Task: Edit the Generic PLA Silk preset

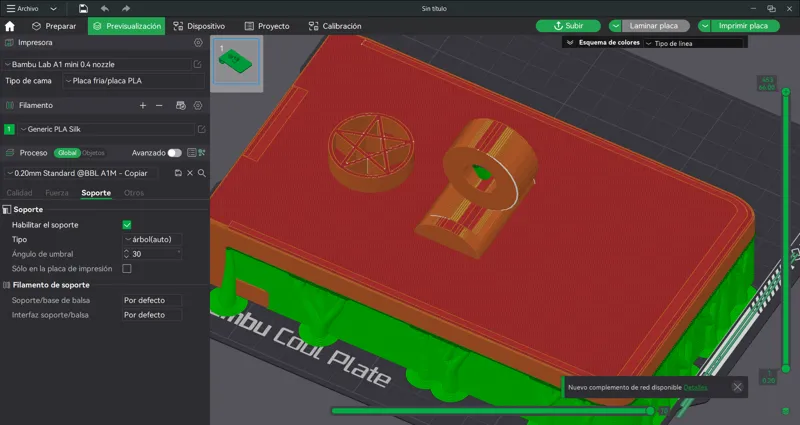Action: (202, 130)
